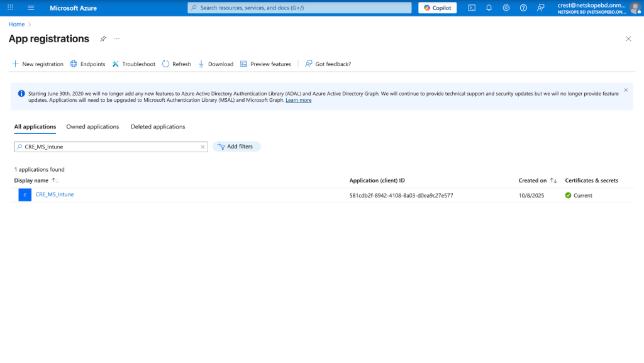Open account menu for crest@netskopebd
The image size is (644, 363).
click(599, 8)
